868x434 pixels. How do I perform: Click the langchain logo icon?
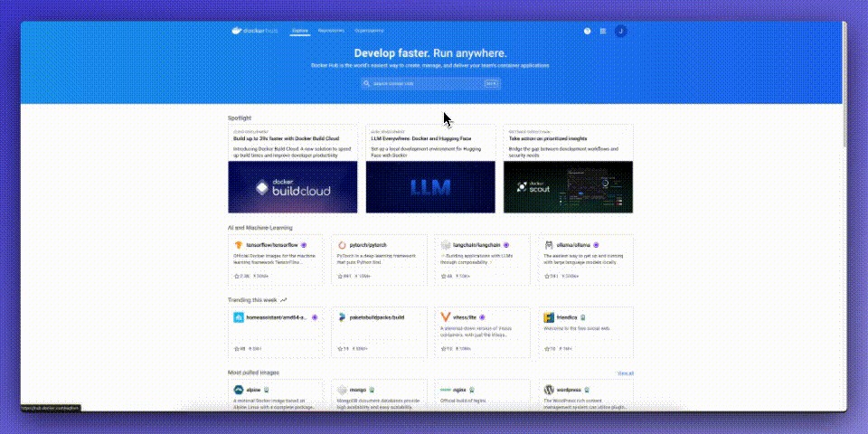(x=446, y=245)
